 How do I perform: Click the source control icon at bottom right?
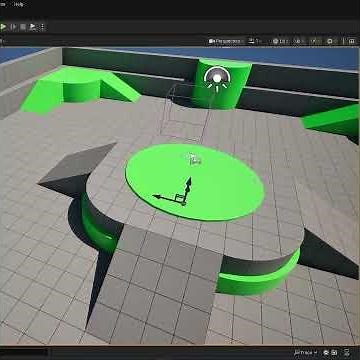(x=347, y=352)
